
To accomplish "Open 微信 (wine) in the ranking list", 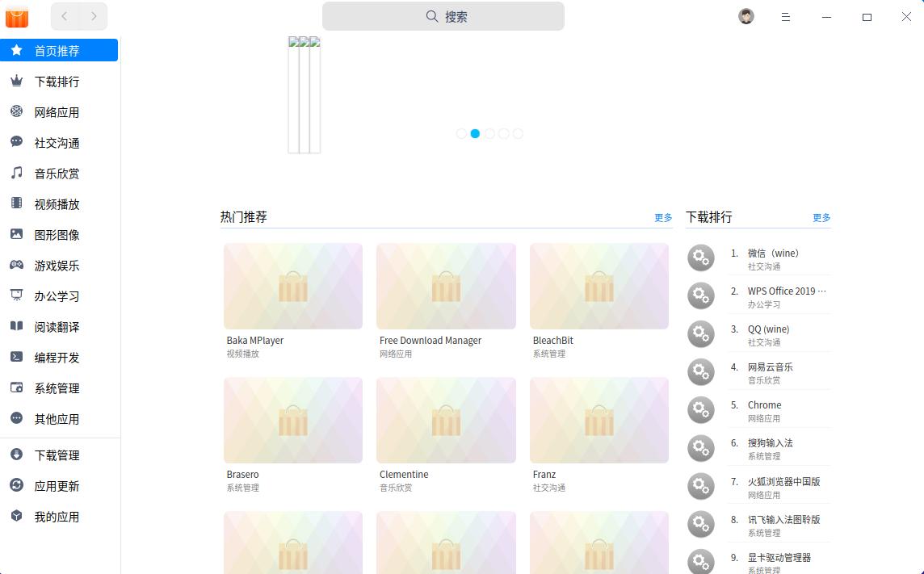I will (773, 253).
